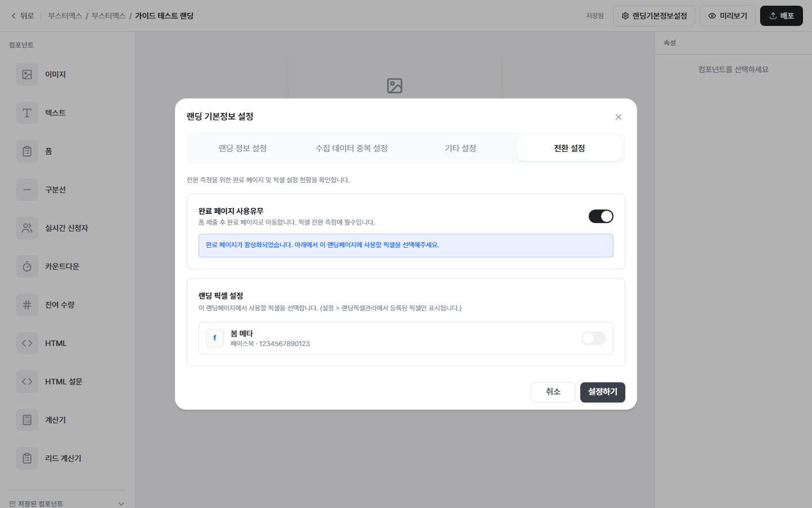812x508 pixels.
Task: Click the 속성 panel header
Action: pyautogui.click(x=669, y=43)
